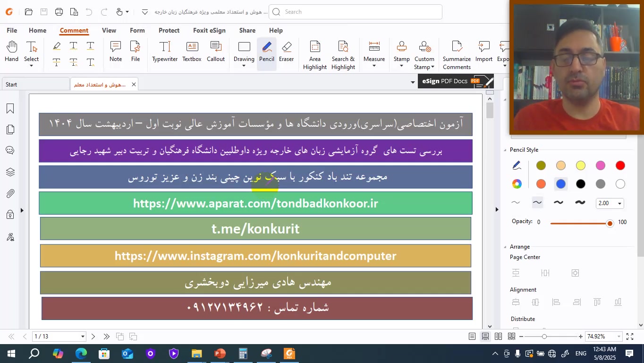
Task: Select the second pencil line thickness
Action: (537, 203)
